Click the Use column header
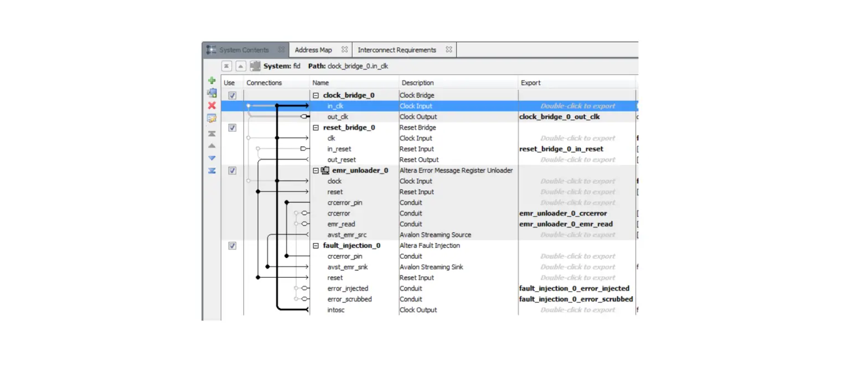This screenshot has width=868, height=378. [229, 83]
